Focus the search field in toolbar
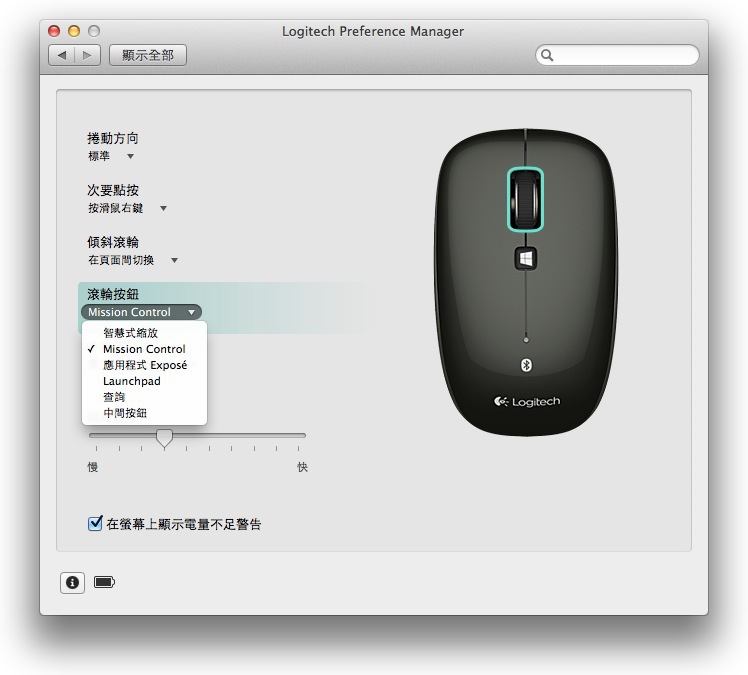Screen dimensions: 748x675 click(617, 55)
